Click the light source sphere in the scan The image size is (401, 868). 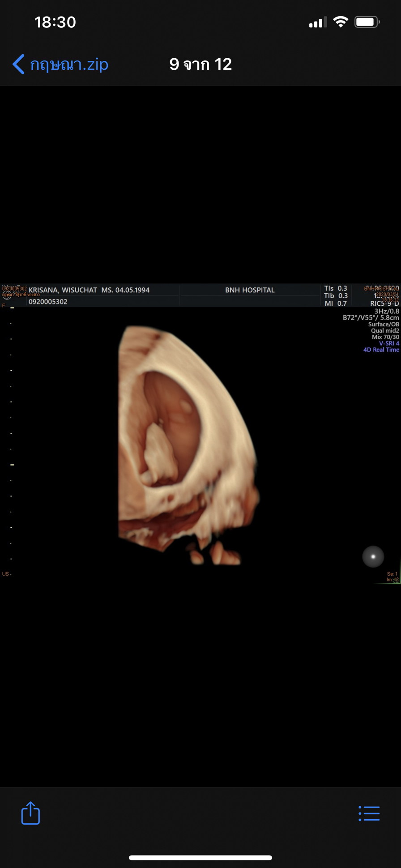pyautogui.click(x=373, y=557)
